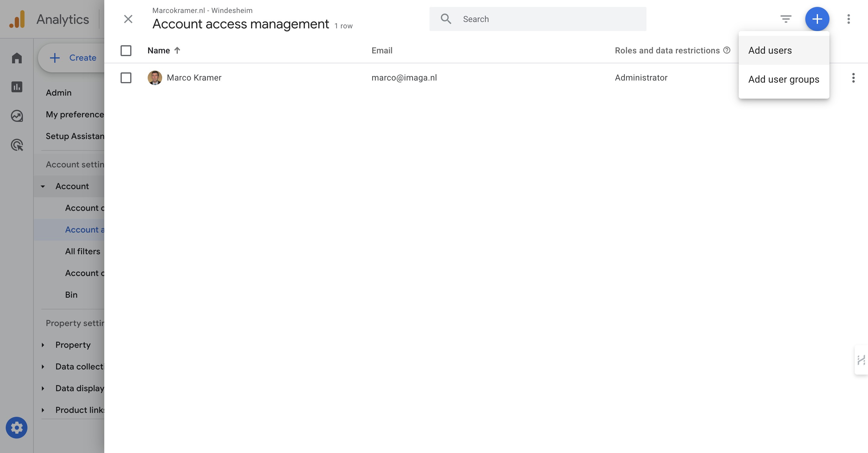Screen dimensions: 868x453
Task: Open the Advertising icon in sidebar
Action: (17, 145)
